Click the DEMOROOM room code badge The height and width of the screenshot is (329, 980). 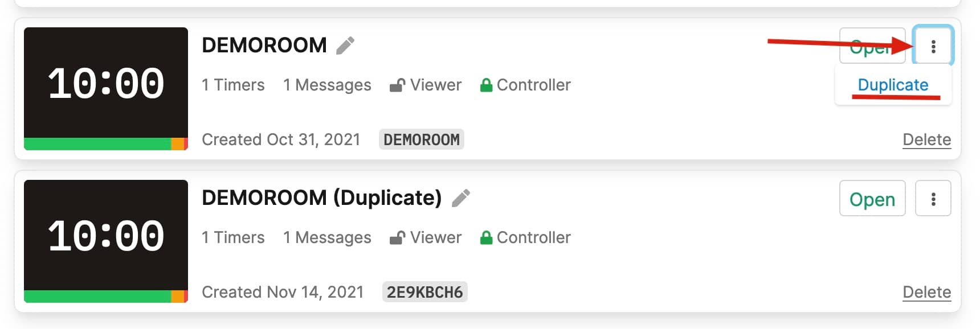tap(422, 139)
